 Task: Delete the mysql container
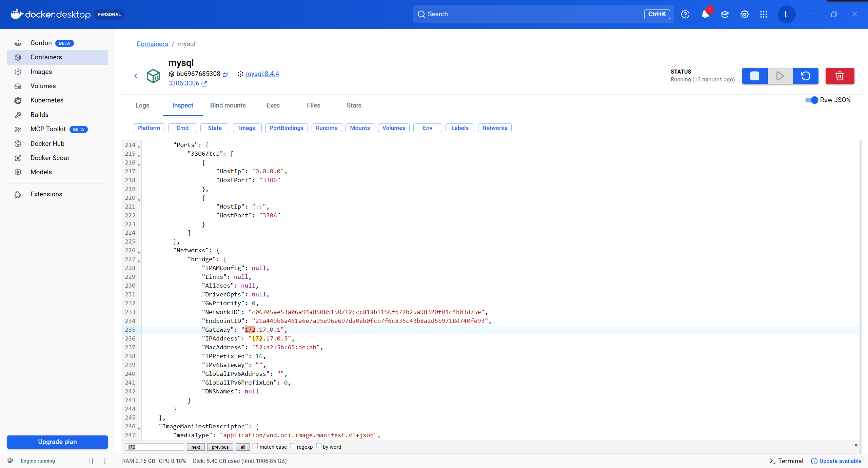tap(840, 76)
